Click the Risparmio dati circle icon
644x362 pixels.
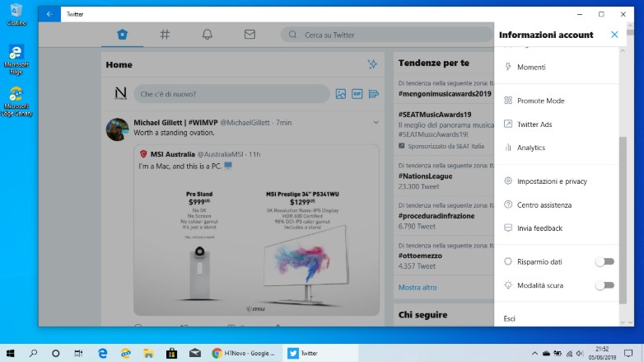[508, 261]
